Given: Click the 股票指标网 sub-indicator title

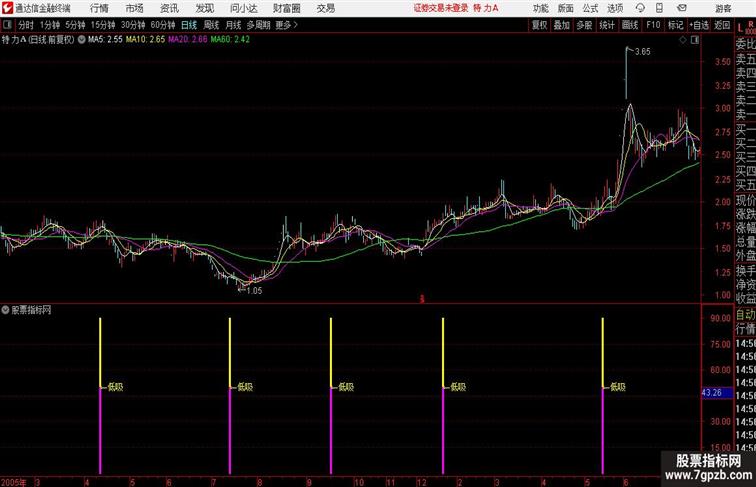Looking at the screenshot, I should [x=31, y=310].
